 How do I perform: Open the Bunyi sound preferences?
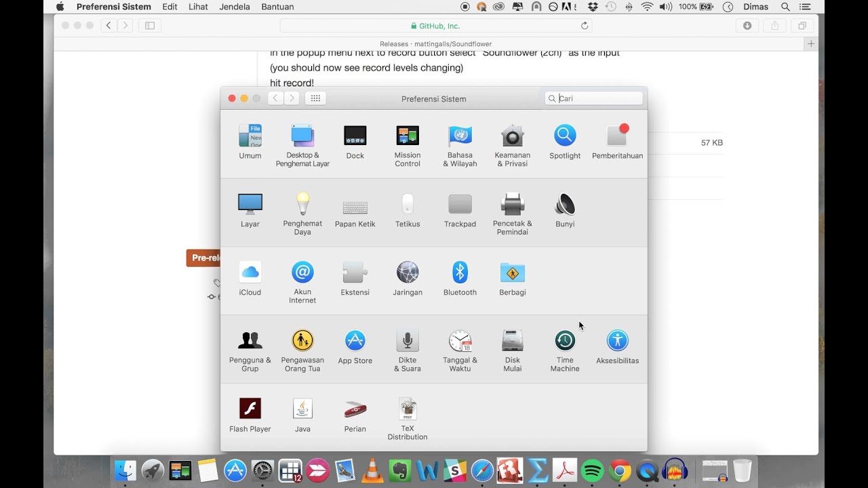(x=565, y=210)
